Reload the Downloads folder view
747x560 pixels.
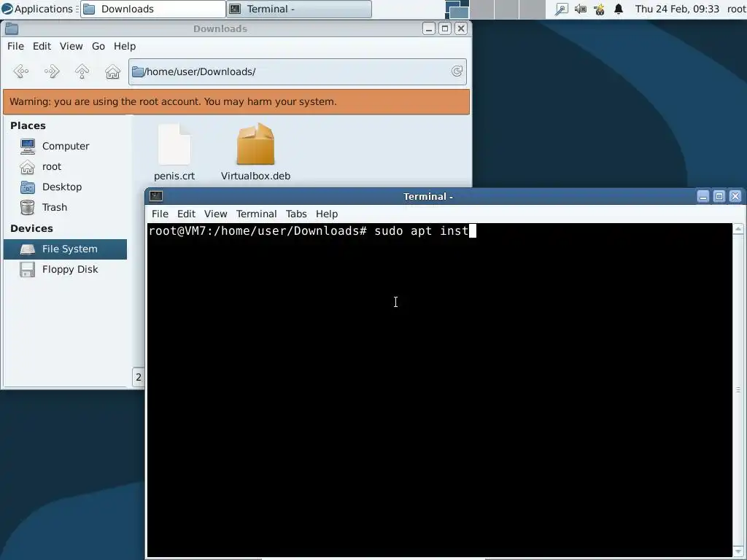click(457, 71)
